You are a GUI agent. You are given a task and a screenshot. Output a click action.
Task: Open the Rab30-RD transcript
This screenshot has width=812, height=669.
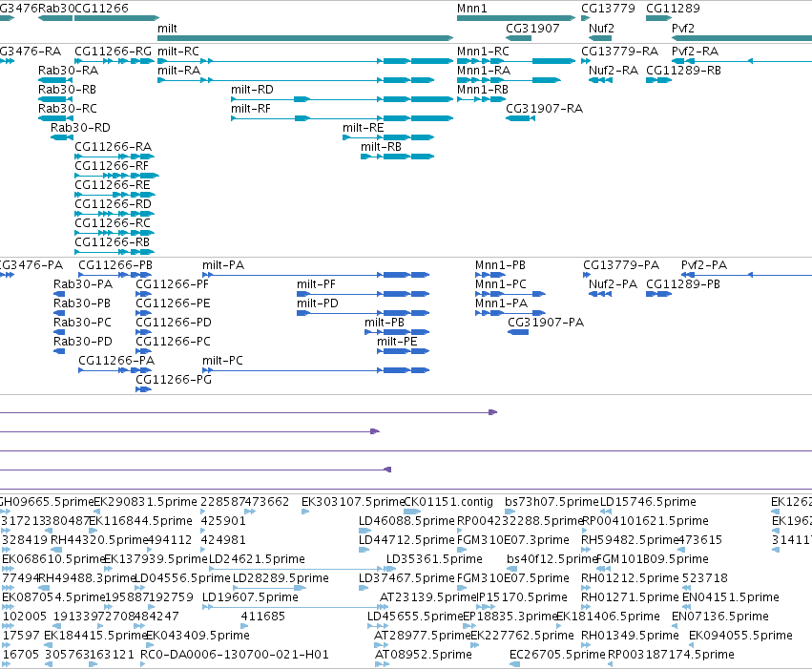tap(62, 137)
